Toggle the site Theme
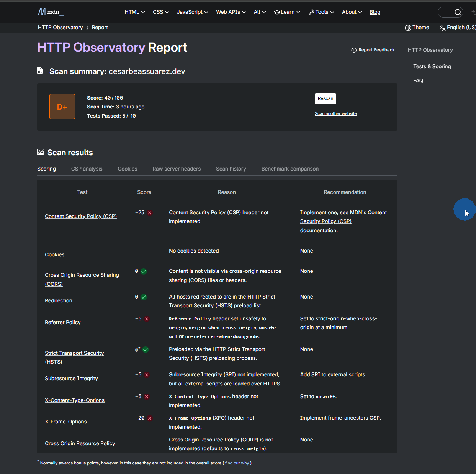 pyautogui.click(x=417, y=27)
